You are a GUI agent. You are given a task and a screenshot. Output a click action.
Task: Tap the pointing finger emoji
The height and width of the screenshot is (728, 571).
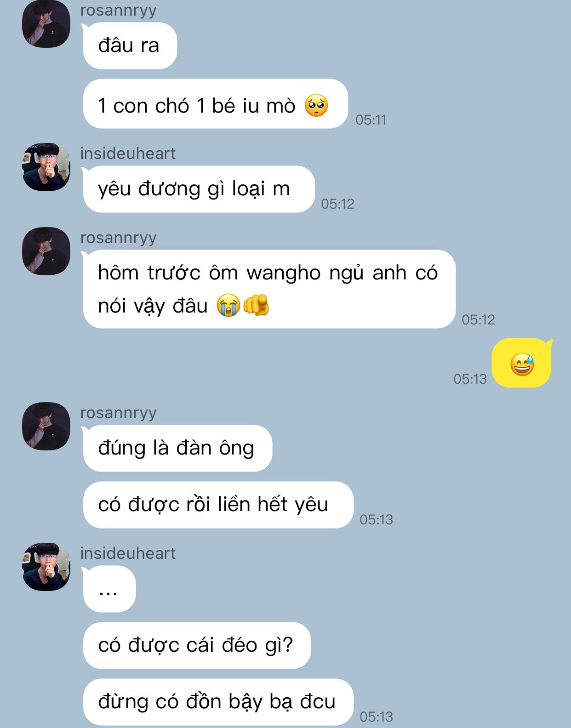coord(256,305)
